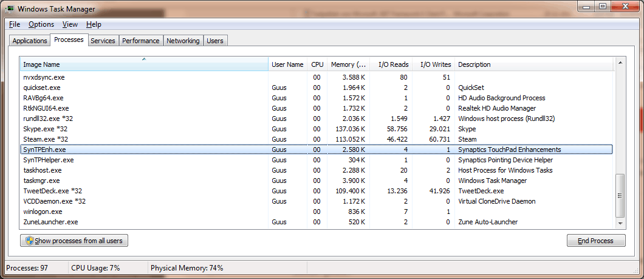This screenshot has width=644, height=279.
Task: Switch to the Services tab
Action: tap(103, 41)
